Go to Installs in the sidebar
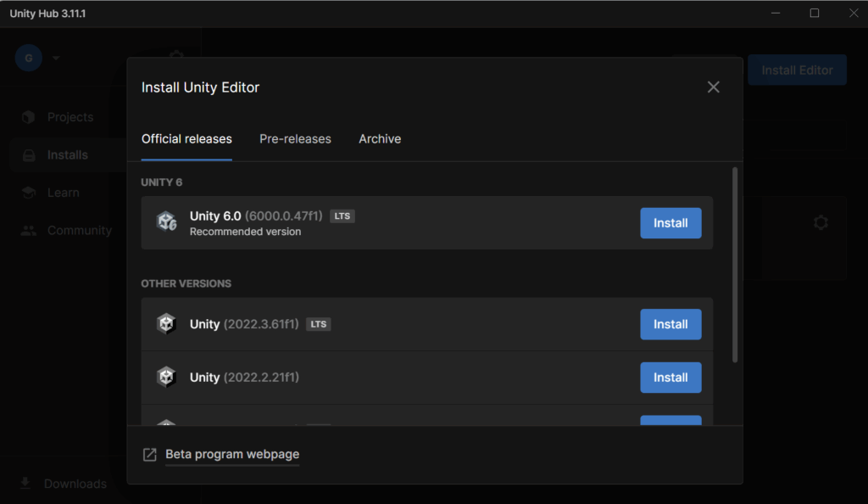 click(68, 155)
